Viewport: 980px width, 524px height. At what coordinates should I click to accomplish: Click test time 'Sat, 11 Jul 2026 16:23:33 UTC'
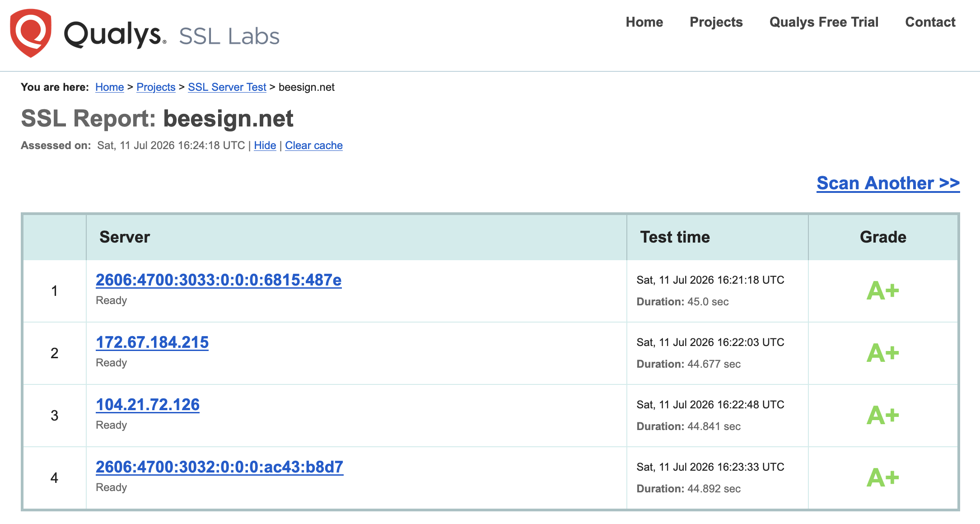[x=710, y=467]
